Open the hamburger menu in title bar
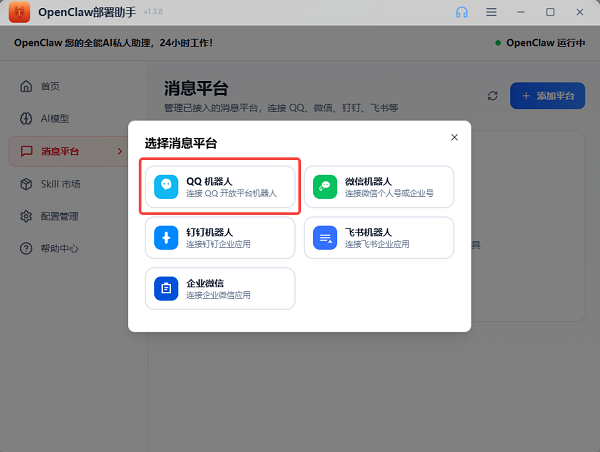 (x=491, y=12)
